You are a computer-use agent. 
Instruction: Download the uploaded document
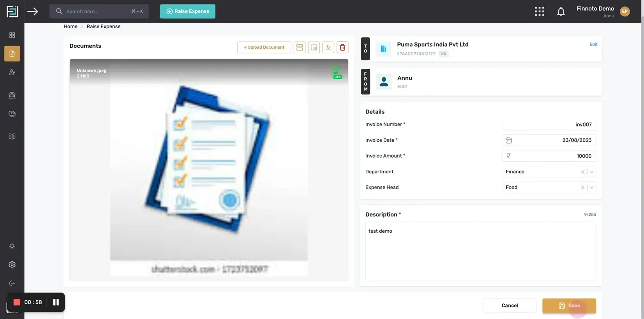click(x=328, y=47)
